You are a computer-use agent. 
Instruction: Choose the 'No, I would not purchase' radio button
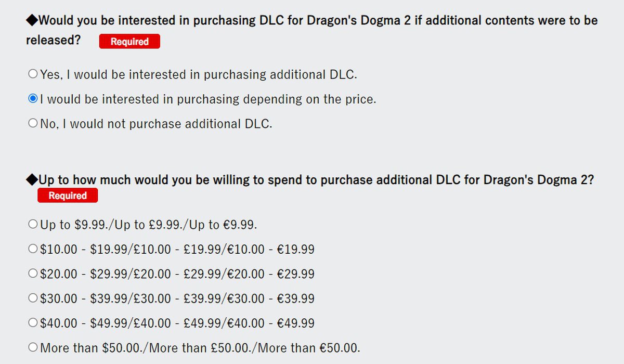tap(33, 124)
